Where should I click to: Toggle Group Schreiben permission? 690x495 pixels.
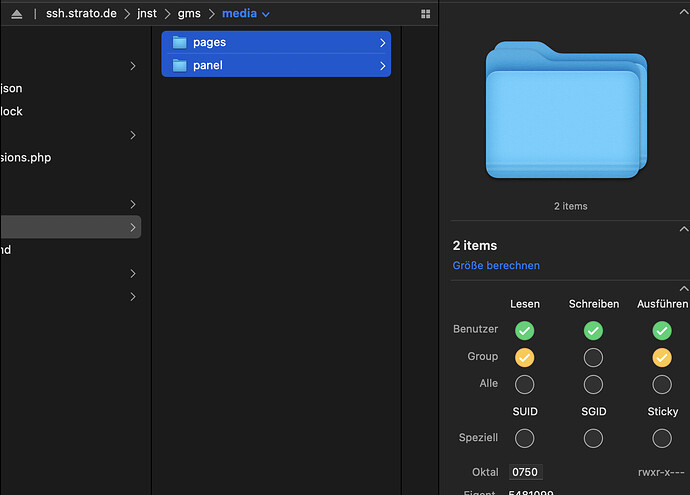click(x=593, y=358)
